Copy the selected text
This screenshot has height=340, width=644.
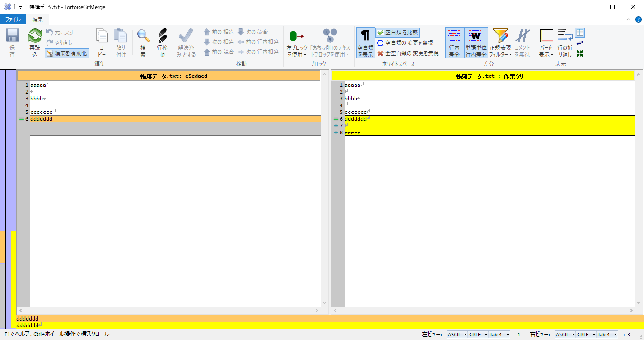[101, 41]
